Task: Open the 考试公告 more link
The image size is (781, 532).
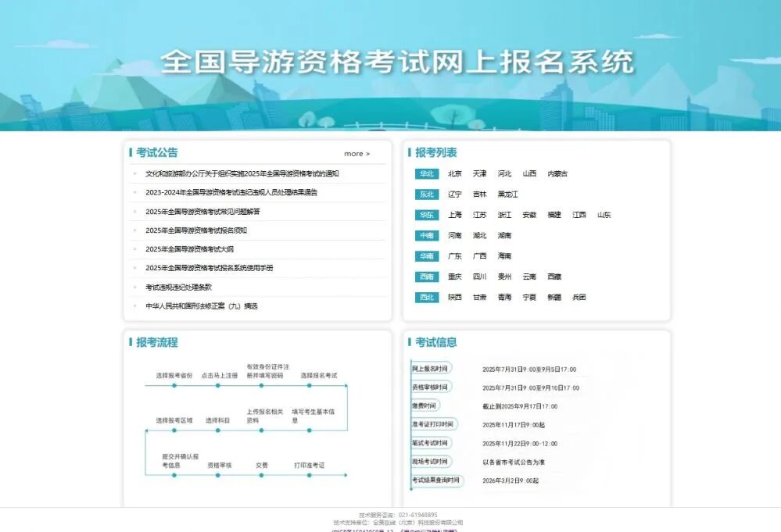Action: click(356, 154)
